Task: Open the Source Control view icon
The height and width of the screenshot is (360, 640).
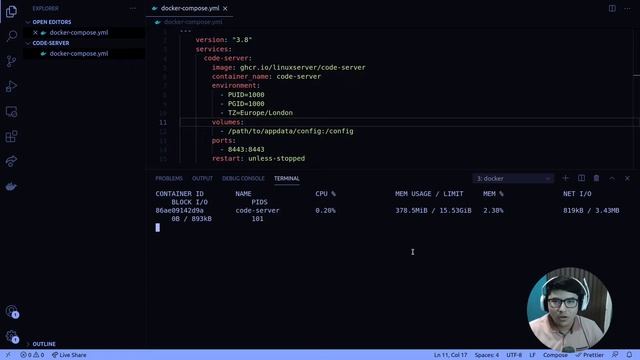Action: (x=11, y=61)
